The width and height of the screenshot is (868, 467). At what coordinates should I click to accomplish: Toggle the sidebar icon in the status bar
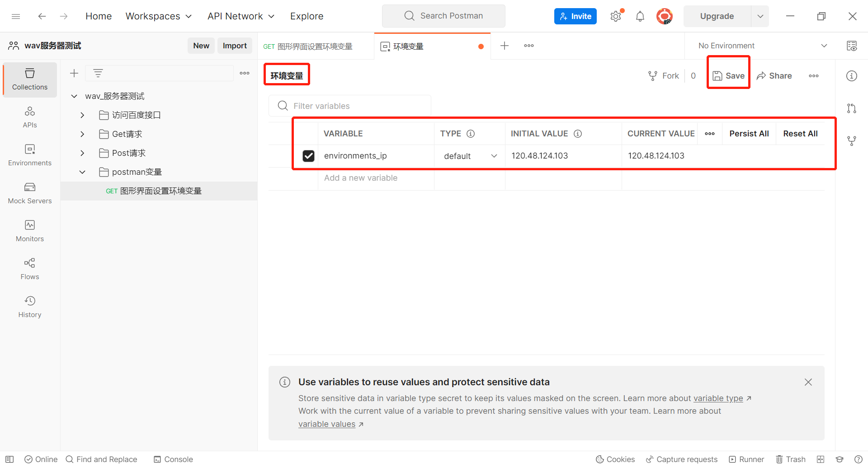9,459
